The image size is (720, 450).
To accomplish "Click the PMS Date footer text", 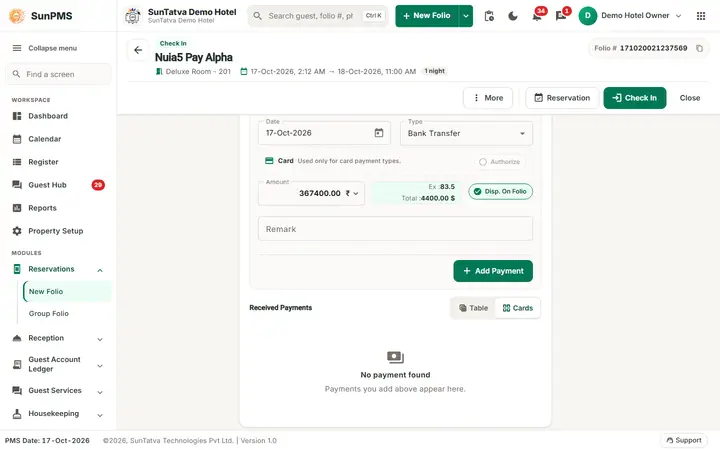I will [x=47, y=440].
